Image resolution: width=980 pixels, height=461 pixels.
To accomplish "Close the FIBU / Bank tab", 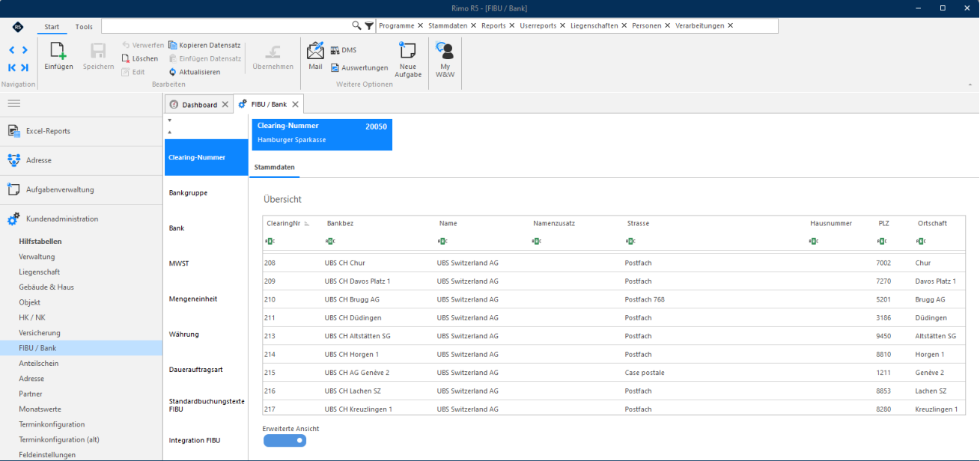I will point(295,105).
